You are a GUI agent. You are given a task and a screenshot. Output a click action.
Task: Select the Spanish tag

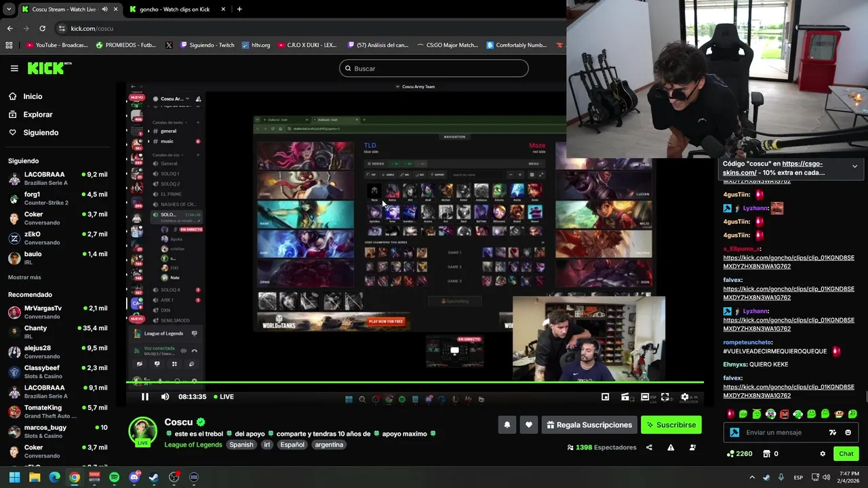pyautogui.click(x=241, y=445)
